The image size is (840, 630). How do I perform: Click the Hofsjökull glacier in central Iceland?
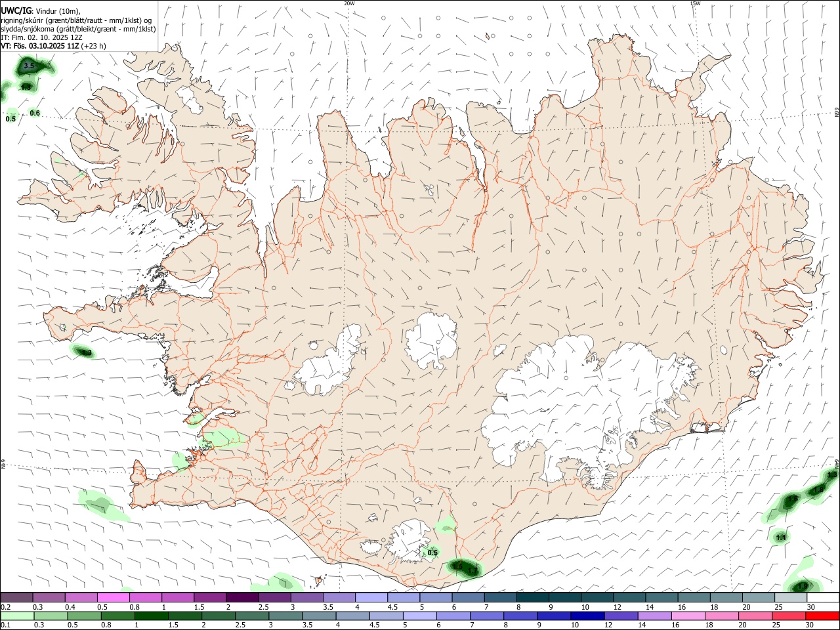tap(431, 342)
